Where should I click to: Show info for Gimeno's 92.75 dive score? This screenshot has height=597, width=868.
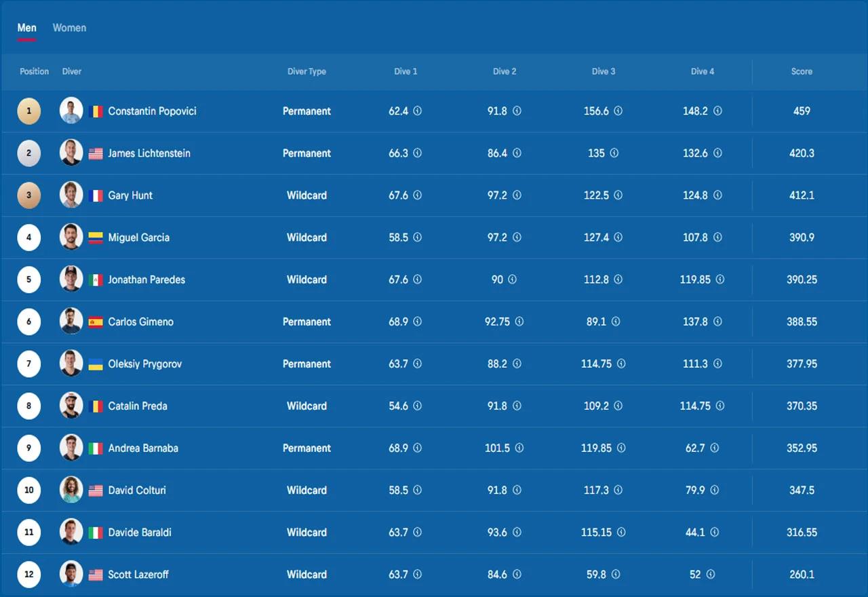(519, 322)
